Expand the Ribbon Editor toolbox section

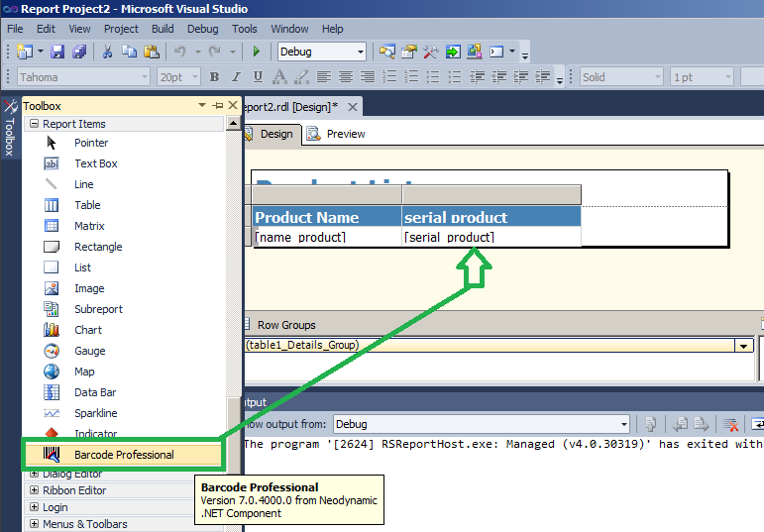click(34, 490)
